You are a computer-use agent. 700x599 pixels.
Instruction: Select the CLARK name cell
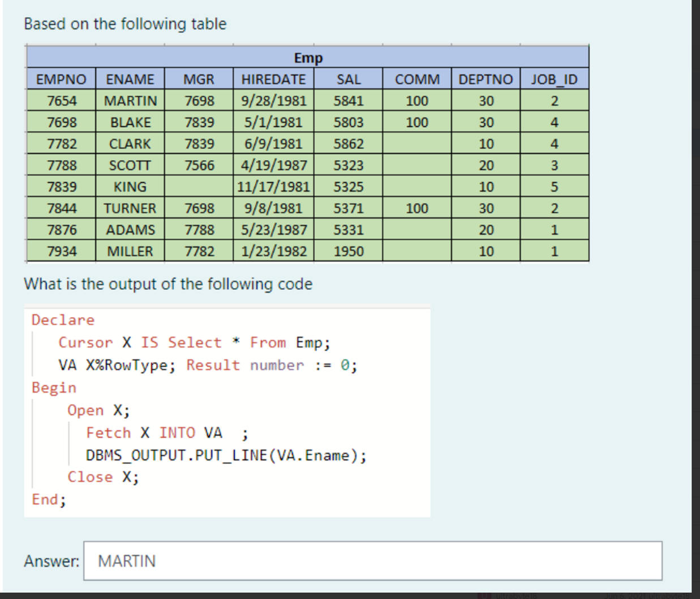coord(130,144)
